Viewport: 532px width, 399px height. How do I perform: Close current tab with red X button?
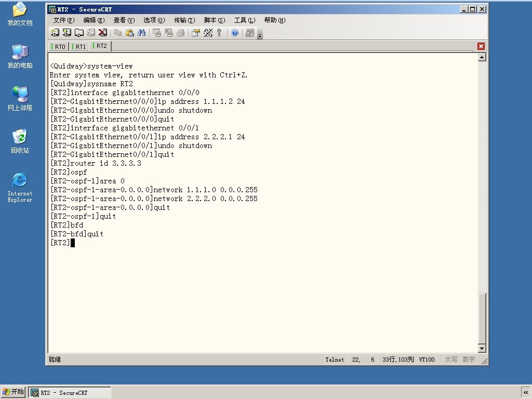click(x=481, y=46)
